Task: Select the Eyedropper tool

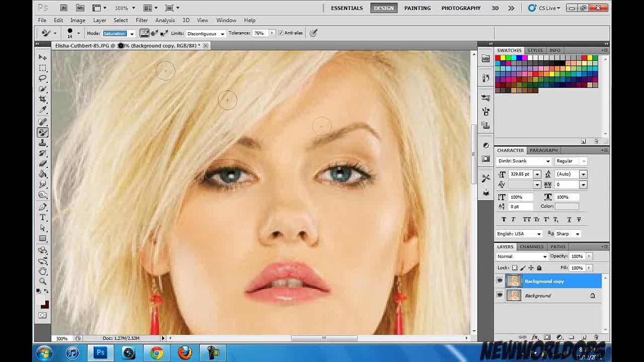Action: (43, 110)
